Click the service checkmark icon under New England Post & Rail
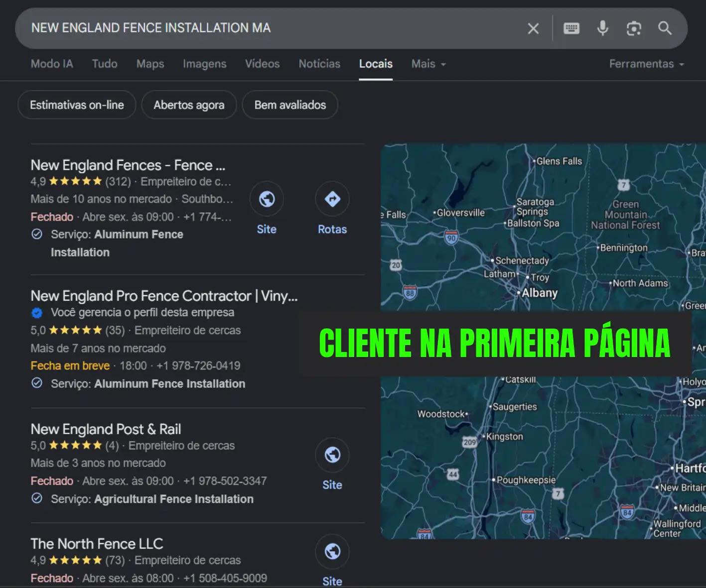This screenshot has width=706, height=588. tap(37, 498)
